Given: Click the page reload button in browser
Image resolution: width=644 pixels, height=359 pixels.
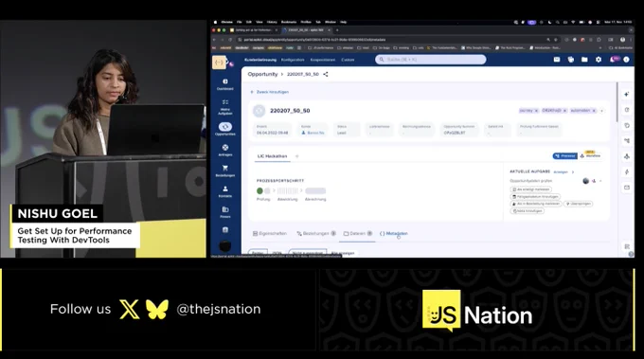Looking at the screenshot, I should tap(230, 40).
